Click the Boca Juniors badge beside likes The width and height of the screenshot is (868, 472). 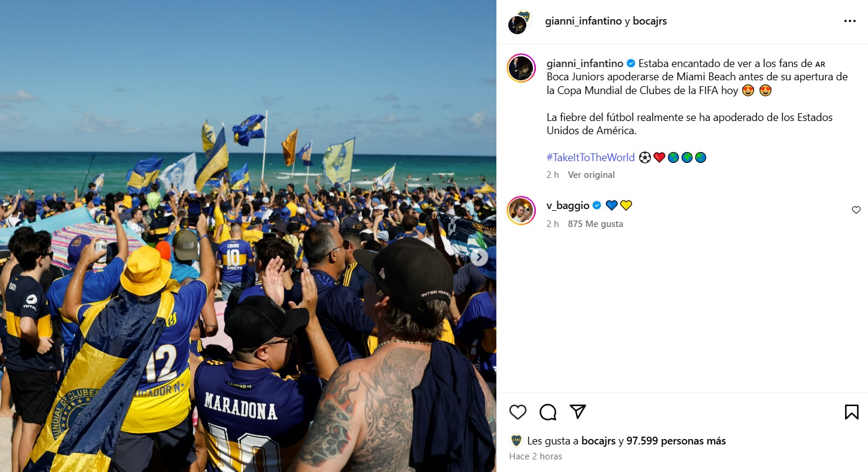point(516,441)
